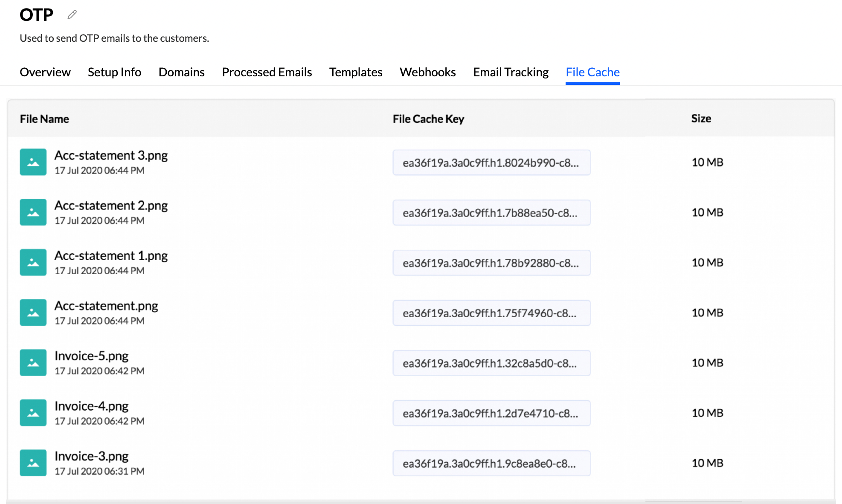Click the File Name column header
This screenshot has width=842, height=504.
(x=44, y=119)
